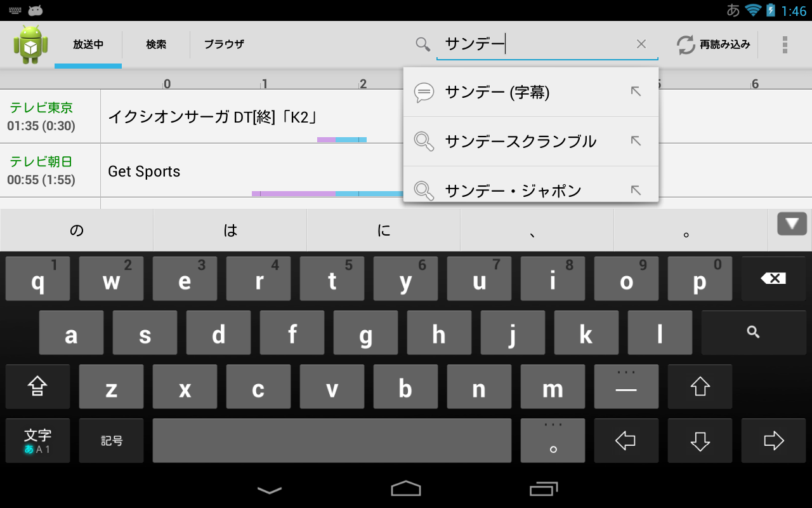Viewport: 812px width, 508px height.
Task: Tap the magnifier icon beside search field
Action: (x=423, y=44)
